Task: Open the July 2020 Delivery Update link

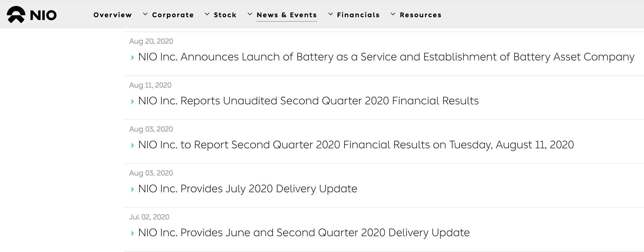Action: point(248,189)
